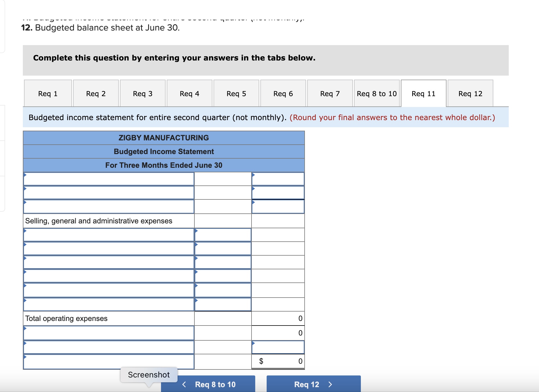Viewport: 539px width, 392px height.
Task: Click right column amount field above dollar total
Action: pos(278,347)
